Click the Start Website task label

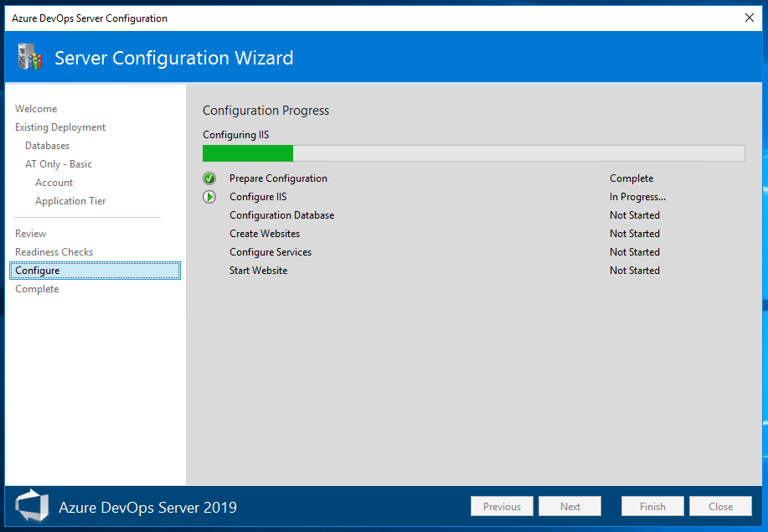pos(259,271)
